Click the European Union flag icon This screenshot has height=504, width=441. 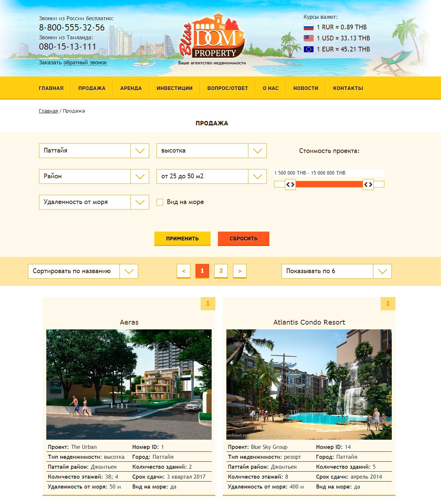point(309,49)
